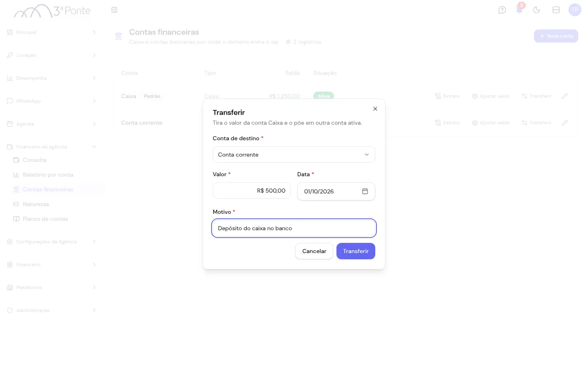Expand the Agenda sidebar section
The height and width of the screenshot is (368, 588).
point(52,124)
